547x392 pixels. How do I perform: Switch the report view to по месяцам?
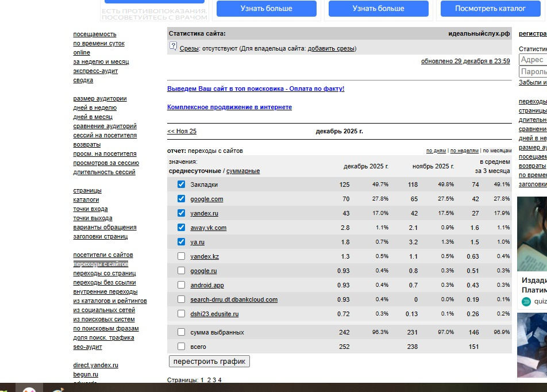click(x=497, y=151)
